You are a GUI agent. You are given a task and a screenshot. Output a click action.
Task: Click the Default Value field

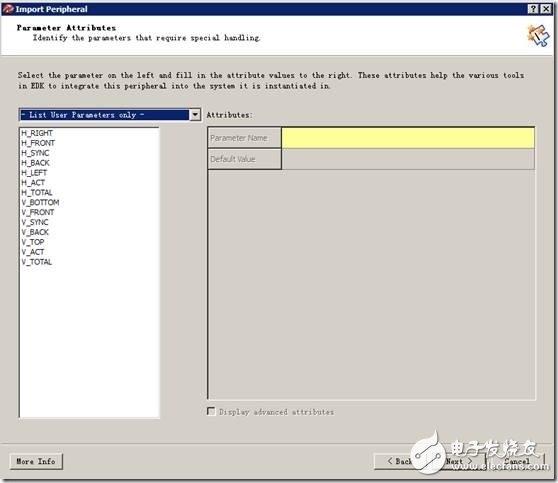[408, 159]
